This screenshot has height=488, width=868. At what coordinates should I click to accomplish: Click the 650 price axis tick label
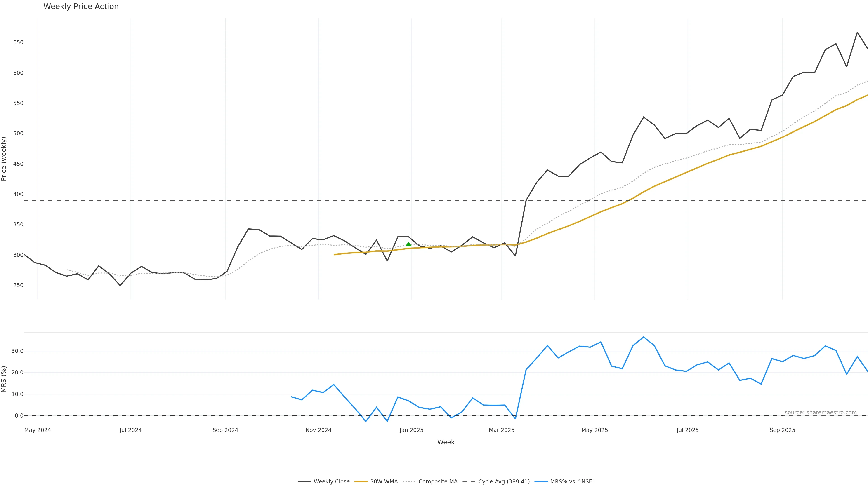click(x=18, y=42)
